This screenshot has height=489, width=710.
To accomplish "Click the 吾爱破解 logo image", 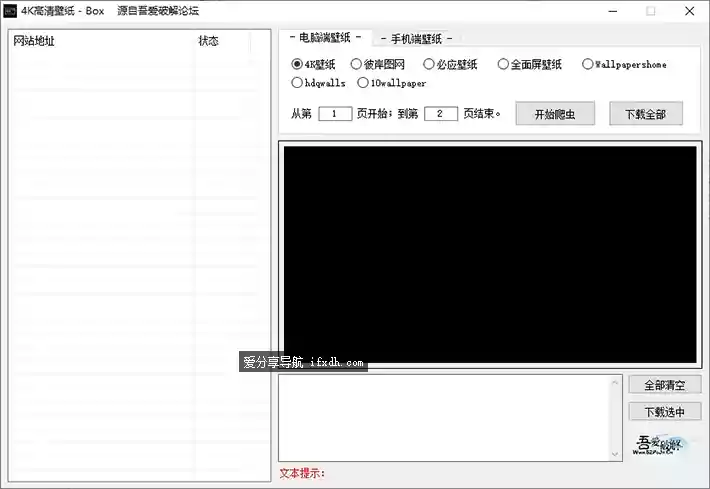I will click(662, 445).
